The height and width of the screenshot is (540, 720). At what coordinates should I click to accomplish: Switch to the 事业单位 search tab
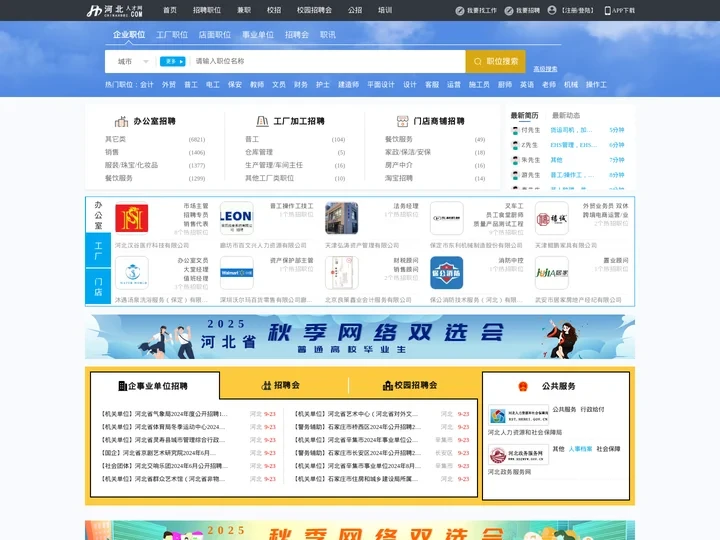(258, 35)
